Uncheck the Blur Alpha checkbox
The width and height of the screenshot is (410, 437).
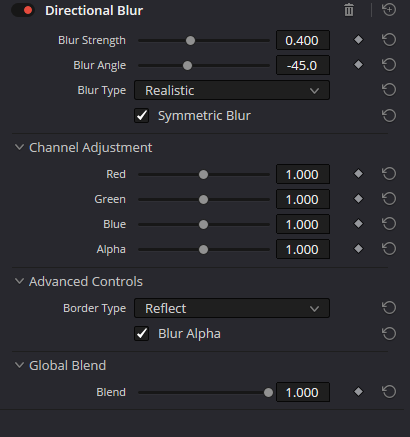click(142, 333)
